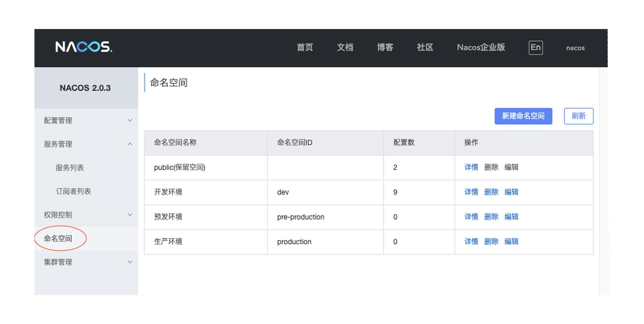Visit the 博客 blog link
The height and width of the screenshot is (324, 644).
pos(385,47)
